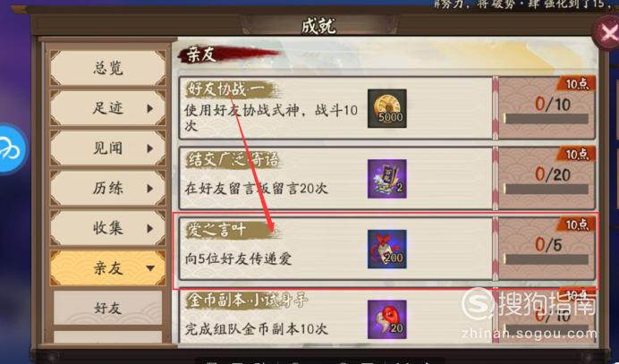The image size is (619, 364).
Task: Click the purple ticket reward icon showing 2
Action: tap(386, 179)
